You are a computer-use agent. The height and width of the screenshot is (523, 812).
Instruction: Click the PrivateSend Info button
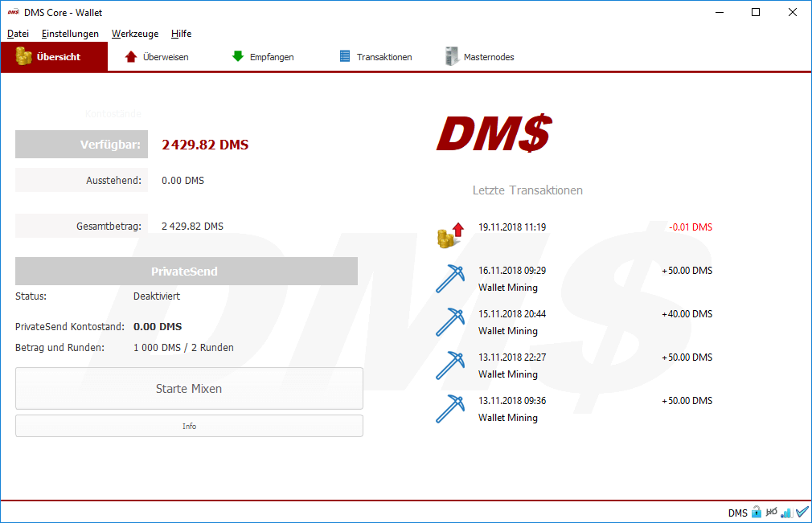(189, 426)
